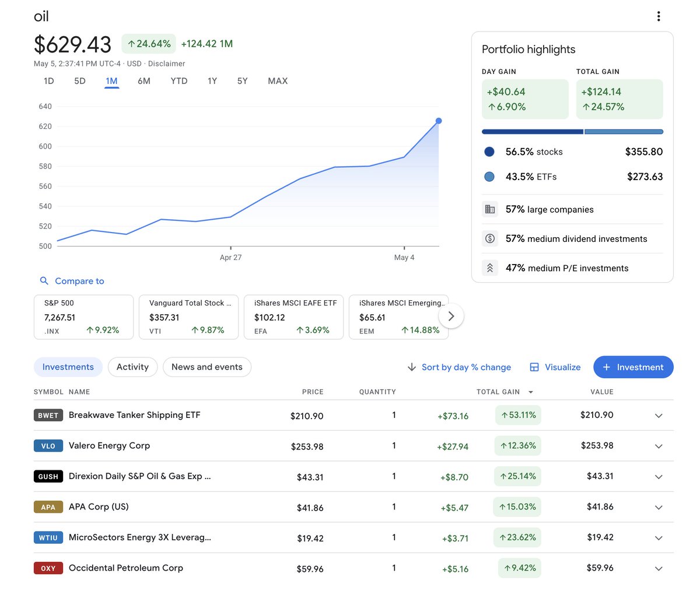Screen dimensions: 700x598
Task: Click the P/E investments double-arrow icon
Action: (x=490, y=268)
